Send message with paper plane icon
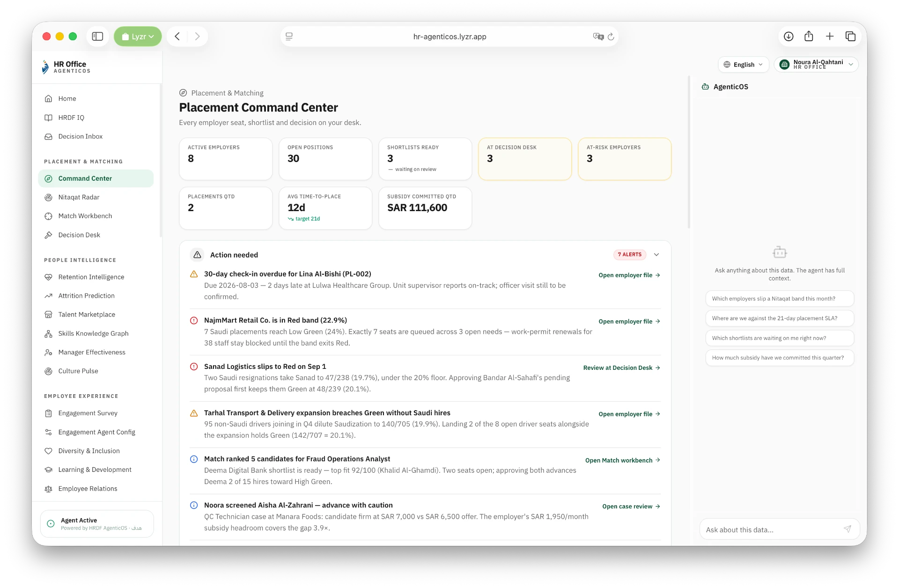Viewport: 899px width, 588px height. pos(847,529)
